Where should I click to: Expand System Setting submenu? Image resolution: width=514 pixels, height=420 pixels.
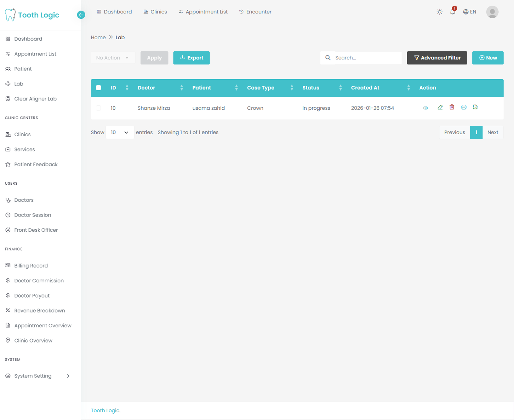pyautogui.click(x=68, y=376)
